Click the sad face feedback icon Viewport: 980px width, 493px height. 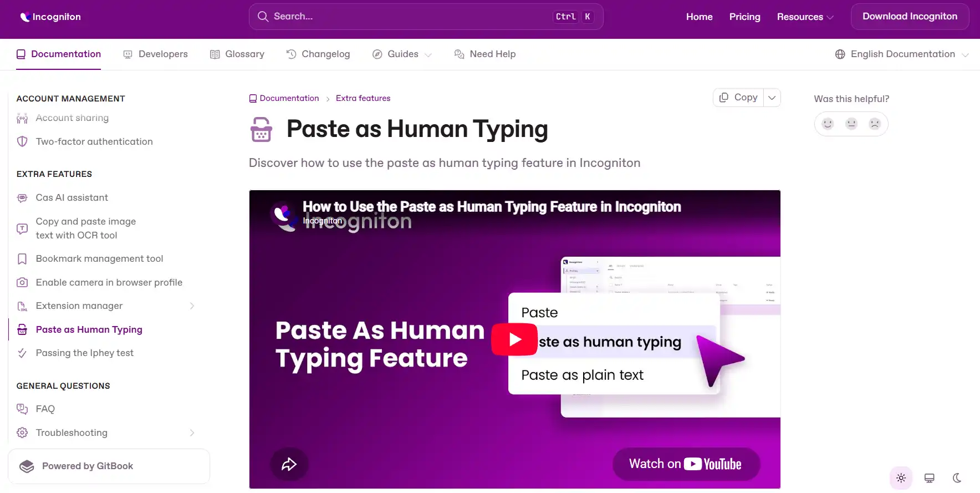pyautogui.click(x=875, y=124)
